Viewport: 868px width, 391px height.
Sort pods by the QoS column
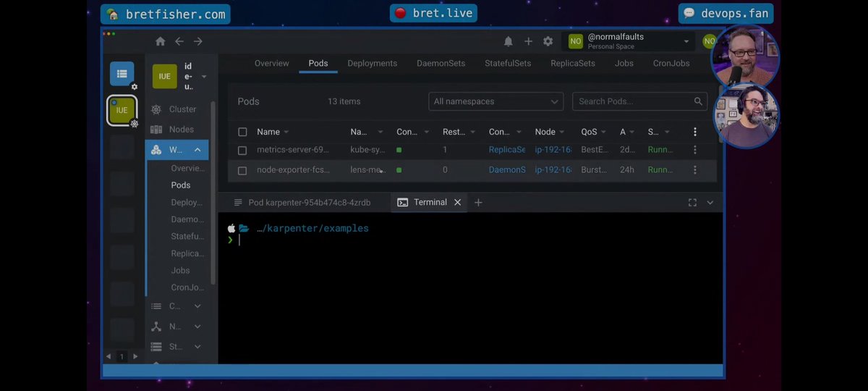[594, 132]
